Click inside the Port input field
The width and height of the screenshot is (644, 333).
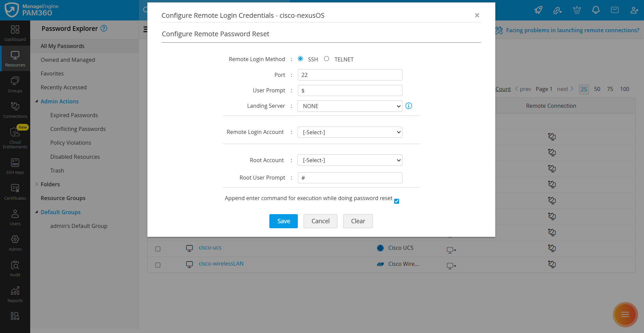coord(350,75)
